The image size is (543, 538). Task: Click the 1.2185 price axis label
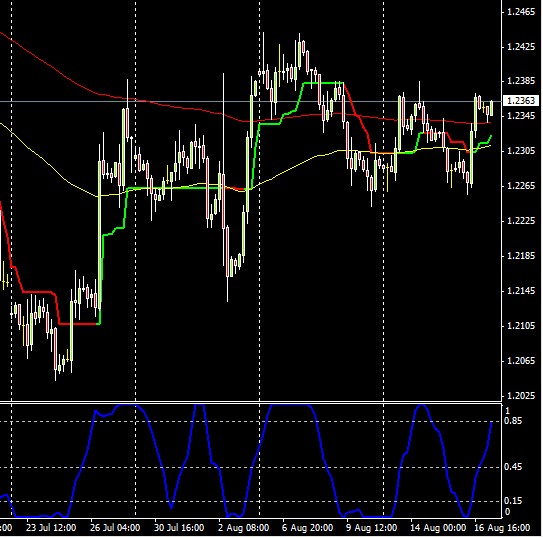coord(521,256)
